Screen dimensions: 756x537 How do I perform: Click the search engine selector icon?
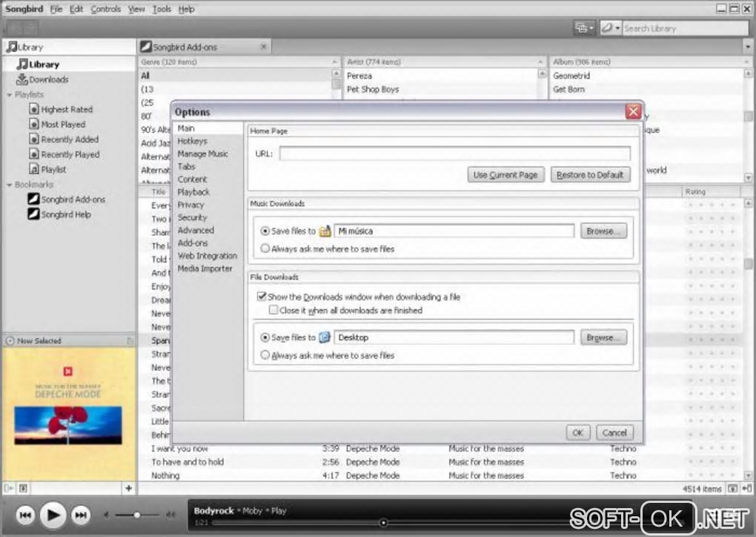611,28
